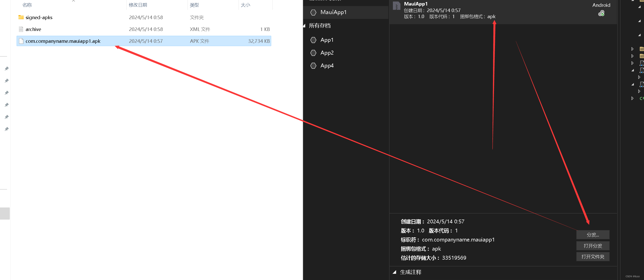Screen dimensions: 644x280
Task: Select MauiApp1 in the archive solution list
Action: point(346,12)
